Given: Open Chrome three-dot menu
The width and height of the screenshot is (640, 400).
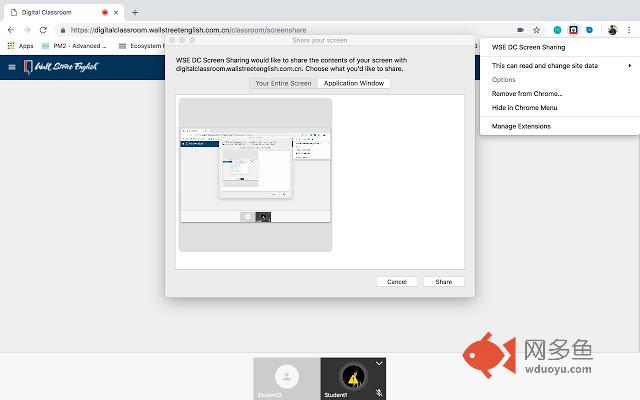Looking at the screenshot, I should point(629,30).
